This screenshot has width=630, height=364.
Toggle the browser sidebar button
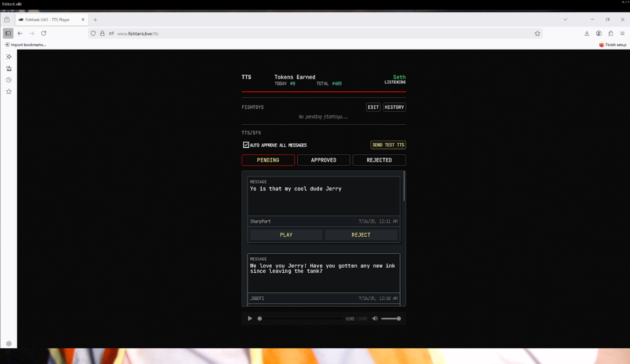point(8,34)
